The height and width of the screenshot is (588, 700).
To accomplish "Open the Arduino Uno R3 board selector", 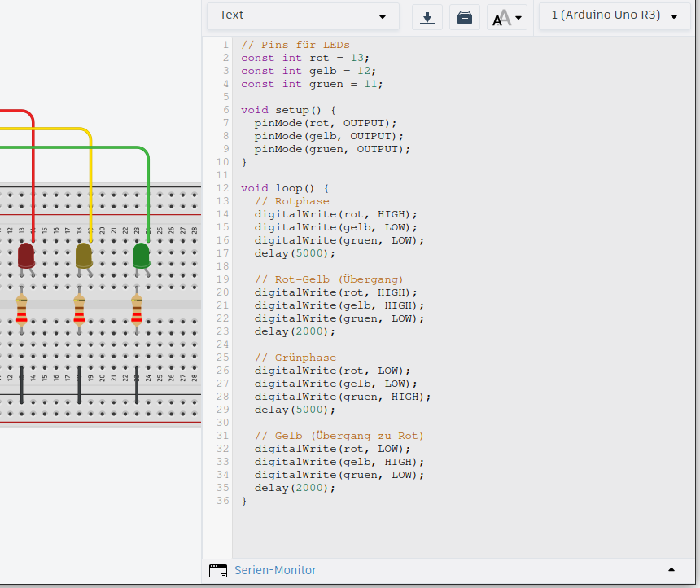I will (x=615, y=16).
